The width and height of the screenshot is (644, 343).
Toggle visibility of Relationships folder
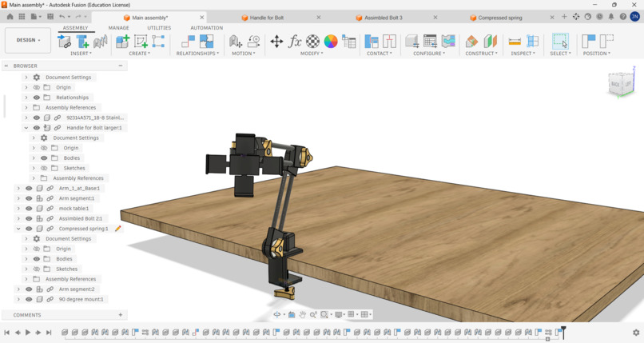(x=37, y=98)
